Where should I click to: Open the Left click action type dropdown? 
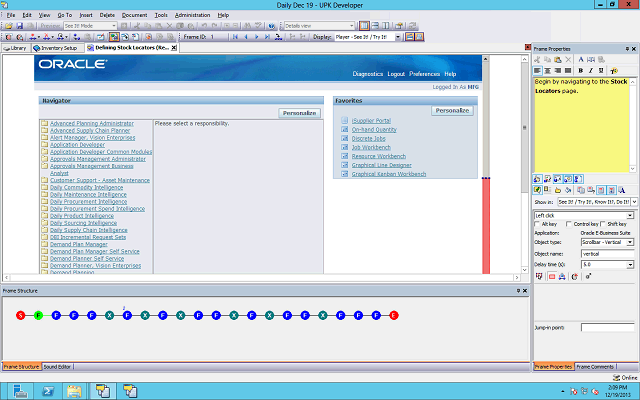[630, 216]
